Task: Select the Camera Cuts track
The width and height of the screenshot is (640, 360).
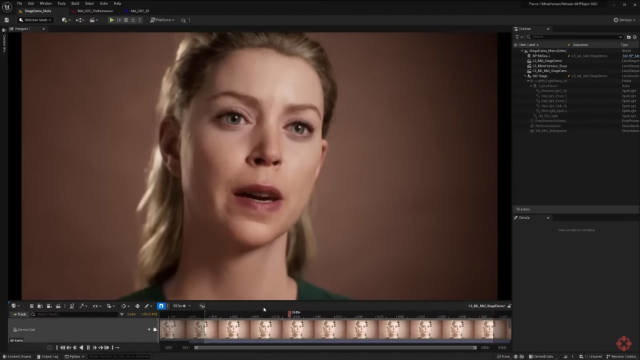Action: click(x=83, y=330)
